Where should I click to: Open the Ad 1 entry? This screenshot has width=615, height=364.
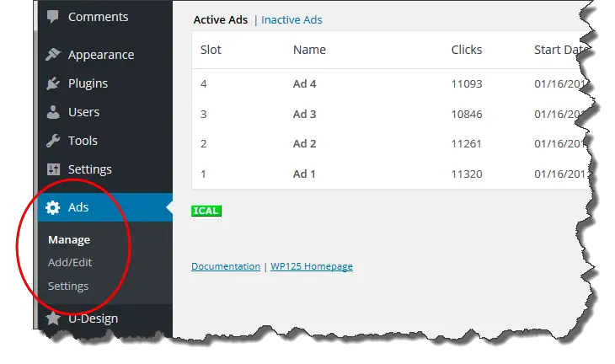pyautogui.click(x=305, y=174)
